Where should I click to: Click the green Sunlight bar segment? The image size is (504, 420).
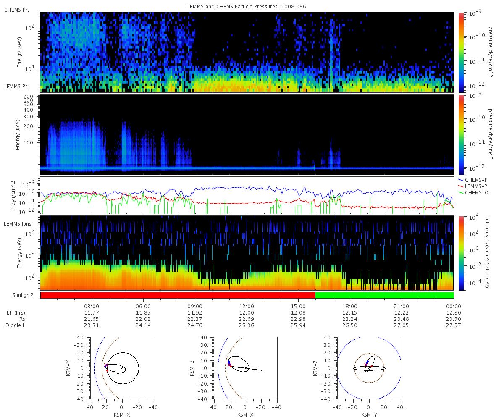coord(384,295)
